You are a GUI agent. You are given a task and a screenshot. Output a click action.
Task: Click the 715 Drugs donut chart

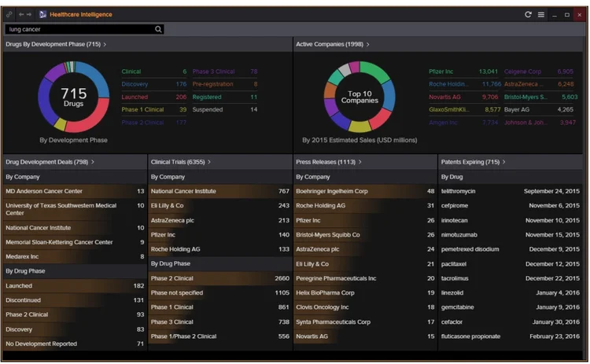(73, 97)
